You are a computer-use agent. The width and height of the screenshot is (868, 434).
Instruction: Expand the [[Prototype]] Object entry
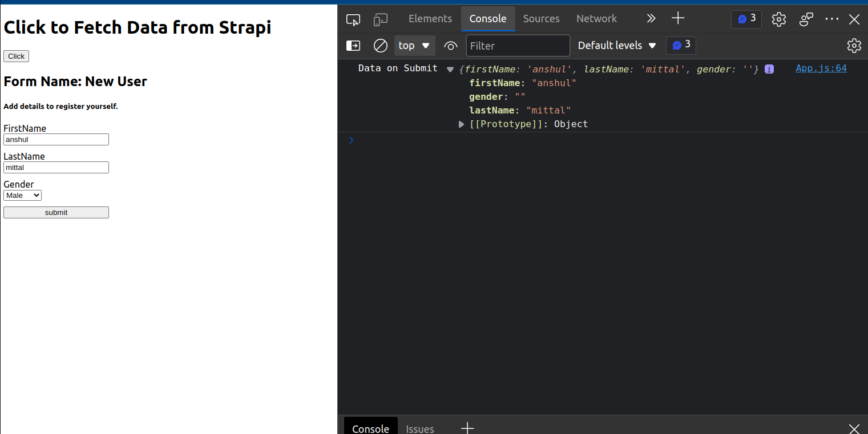tap(461, 124)
